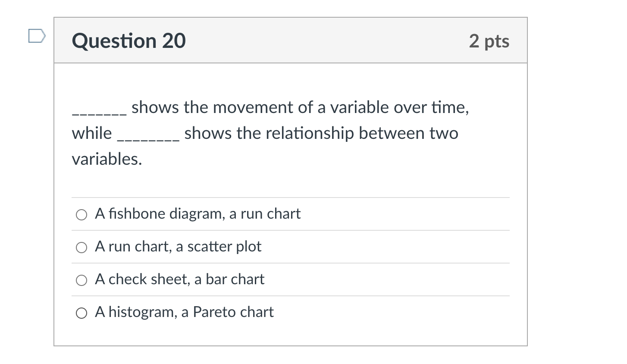Pick 'A histogram, a Pareto chart' option
The image size is (627, 364).
tap(82, 313)
